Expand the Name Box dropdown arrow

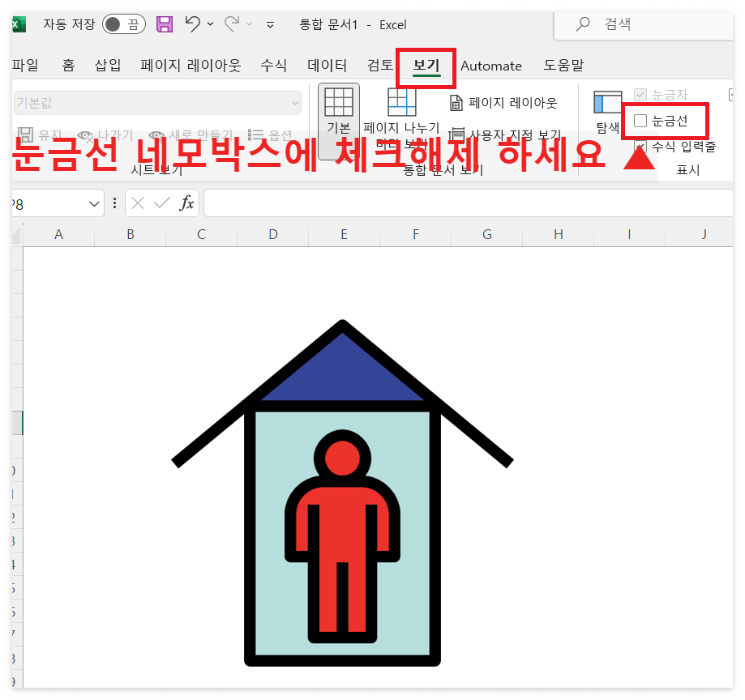click(94, 204)
